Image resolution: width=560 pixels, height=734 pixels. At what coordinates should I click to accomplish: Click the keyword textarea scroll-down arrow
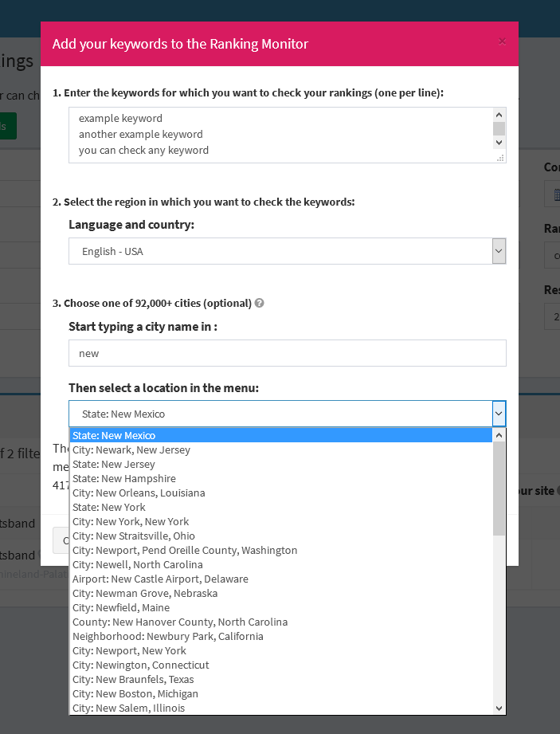[499, 142]
